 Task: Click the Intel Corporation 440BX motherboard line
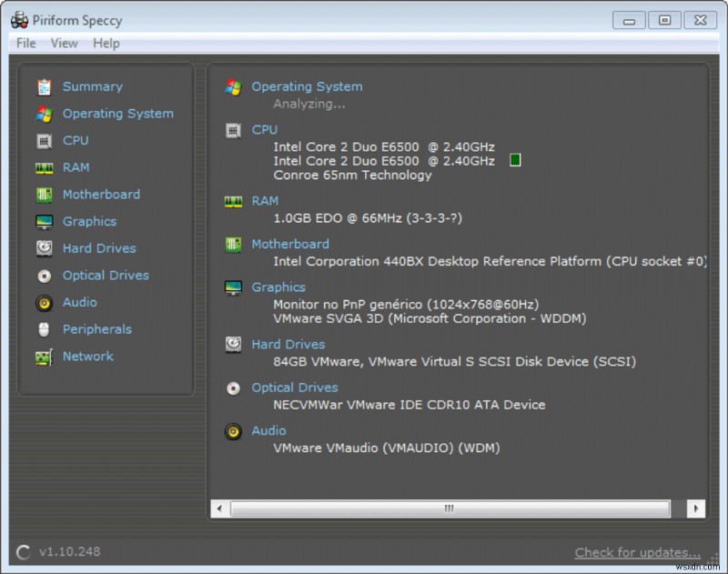click(x=490, y=262)
